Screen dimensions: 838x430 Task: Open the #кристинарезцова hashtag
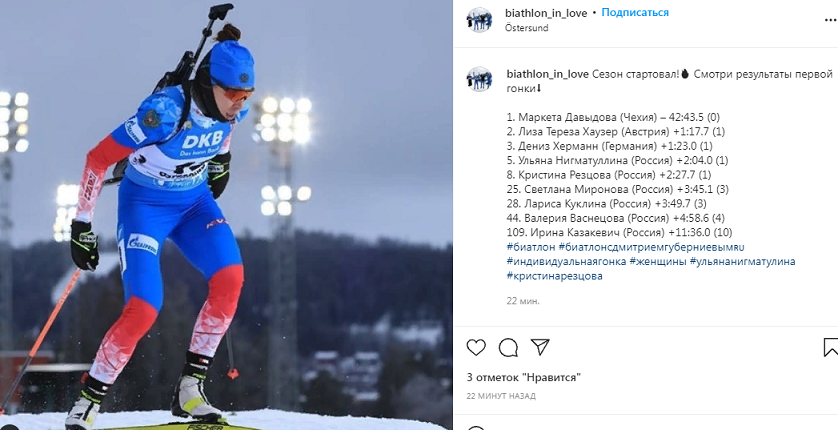point(554,276)
